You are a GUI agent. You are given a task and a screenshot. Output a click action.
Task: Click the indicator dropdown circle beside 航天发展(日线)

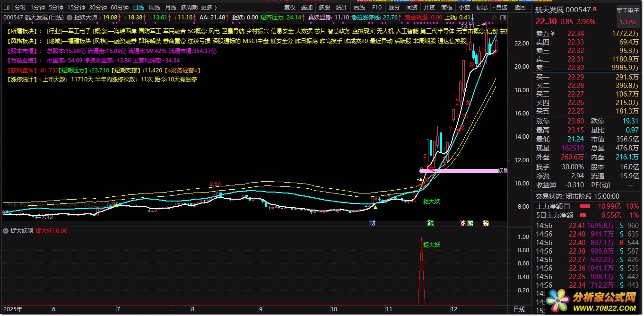[x=69, y=17]
